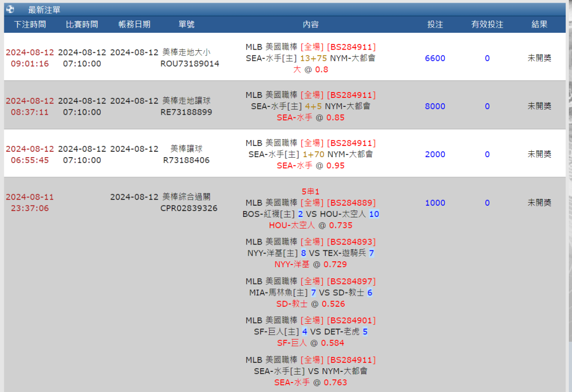Click the NYY-洋基 @ 0.729 selection
The height and width of the screenshot is (392, 572).
[310, 265]
